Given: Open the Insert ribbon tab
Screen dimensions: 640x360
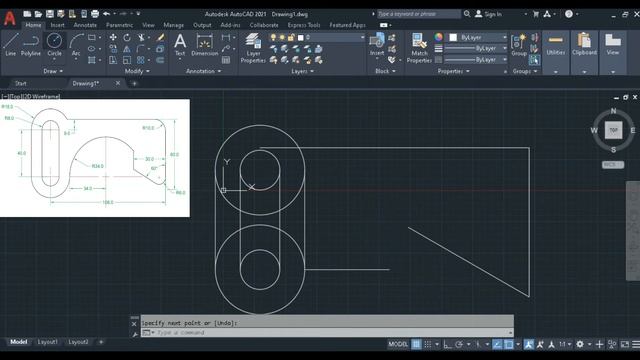Looking at the screenshot, I should 57,25.
